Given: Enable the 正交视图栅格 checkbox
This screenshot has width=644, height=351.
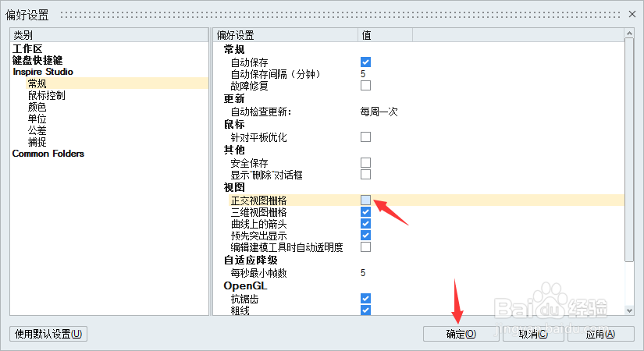Looking at the screenshot, I should (x=365, y=200).
